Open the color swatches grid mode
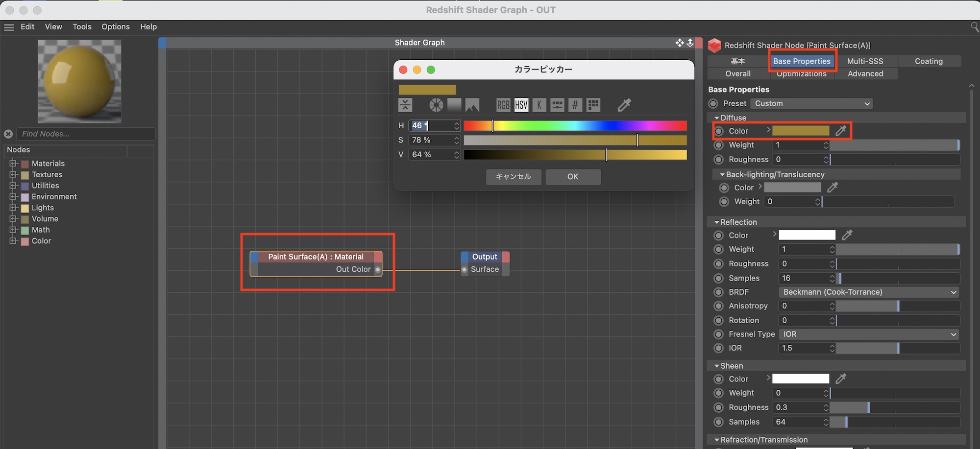The width and height of the screenshot is (980, 449). coord(593,105)
